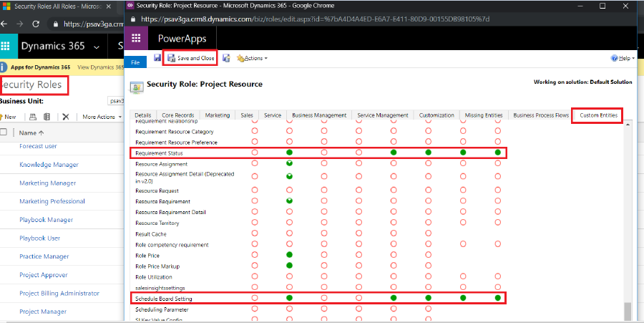
Task: Open the Project Manager role link
Action: [43, 312]
